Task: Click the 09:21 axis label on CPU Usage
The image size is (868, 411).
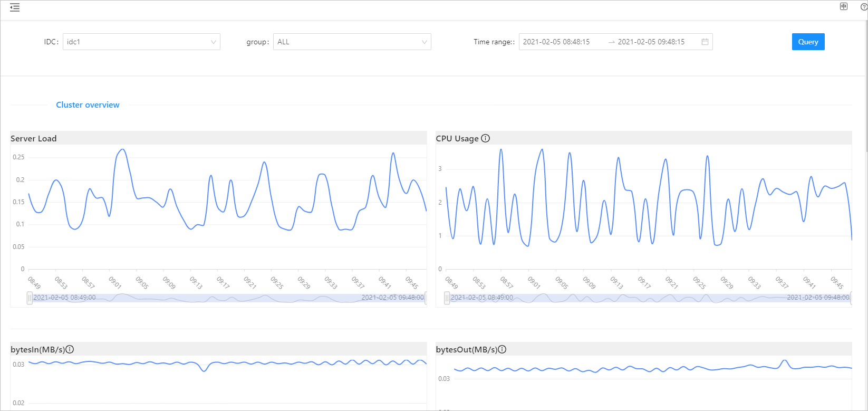Action: pos(671,282)
